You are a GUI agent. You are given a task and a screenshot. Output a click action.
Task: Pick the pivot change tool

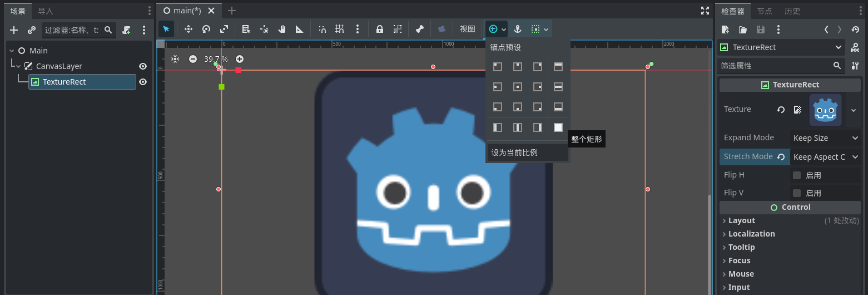click(x=264, y=29)
